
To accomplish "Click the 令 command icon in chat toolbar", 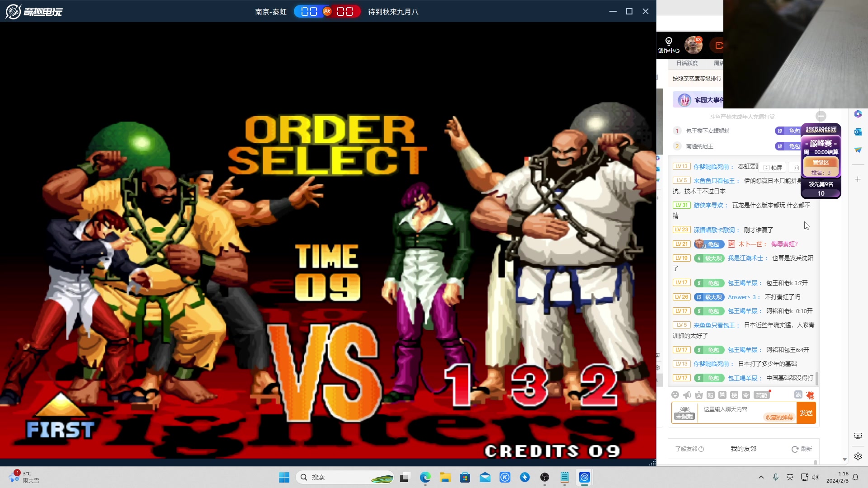I will point(746,395).
